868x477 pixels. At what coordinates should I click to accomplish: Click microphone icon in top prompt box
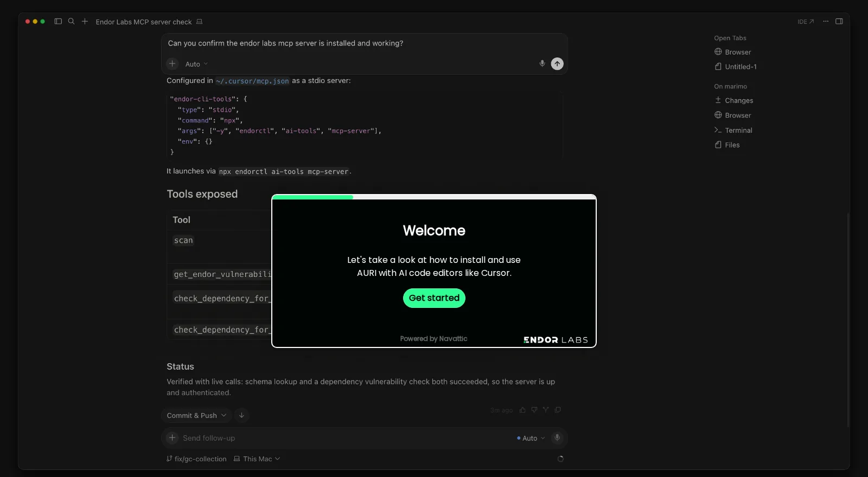pos(542,63)
